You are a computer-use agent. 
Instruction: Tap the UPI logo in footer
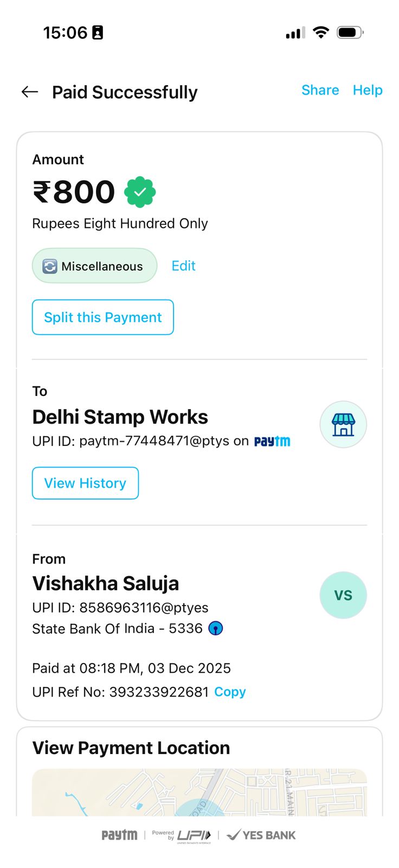pyautogui.click(x=193, y=835)
